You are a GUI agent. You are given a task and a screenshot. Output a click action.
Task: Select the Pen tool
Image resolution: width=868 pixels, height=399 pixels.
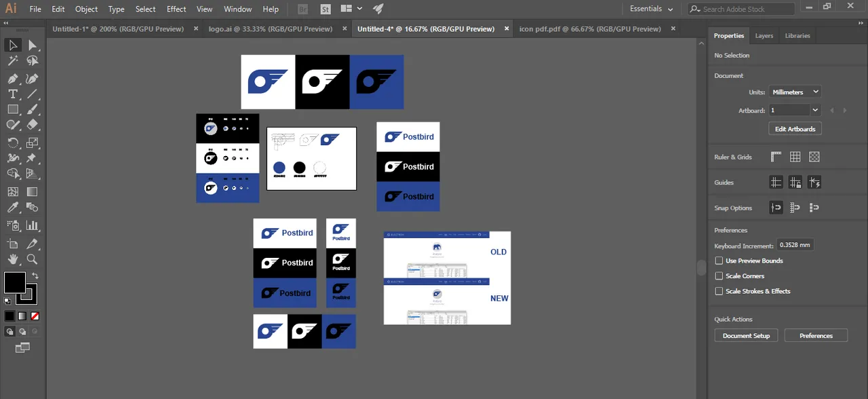point(13,79)
